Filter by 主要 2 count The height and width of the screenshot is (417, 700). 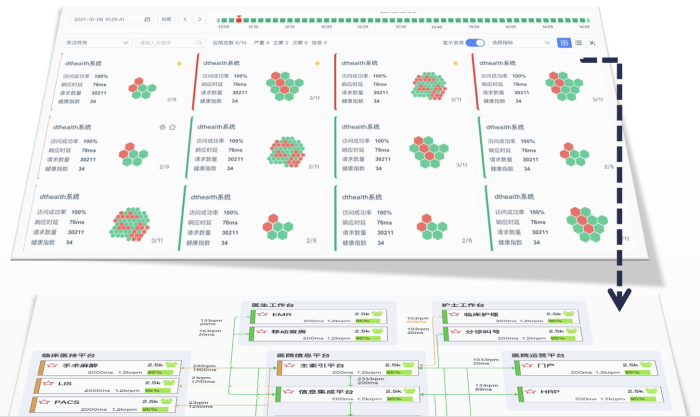[x=280, y=43]
